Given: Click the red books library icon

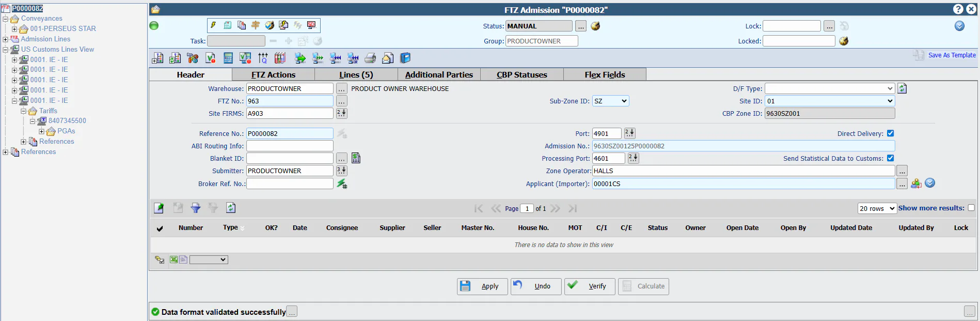Looking at the screenshot, I should click(x=280, y=58).
